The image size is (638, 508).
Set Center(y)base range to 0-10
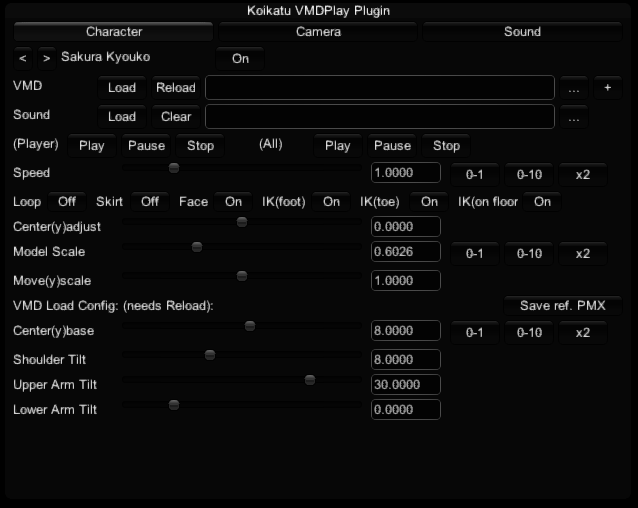tap(529, 332)
